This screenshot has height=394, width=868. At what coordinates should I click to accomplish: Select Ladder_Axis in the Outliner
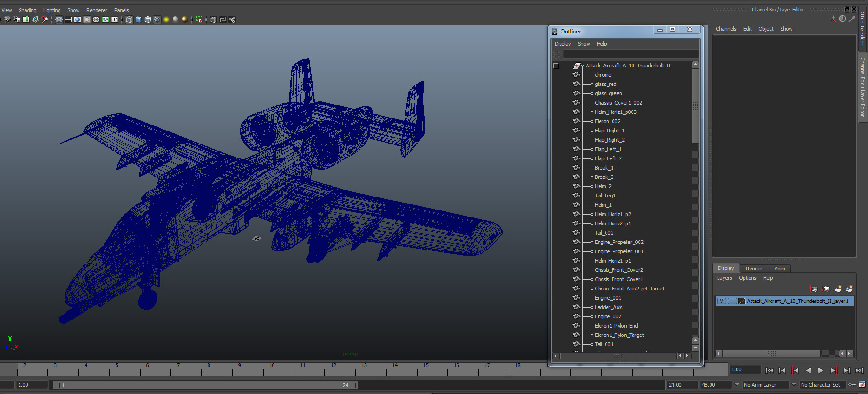click(x=608, y=307)
